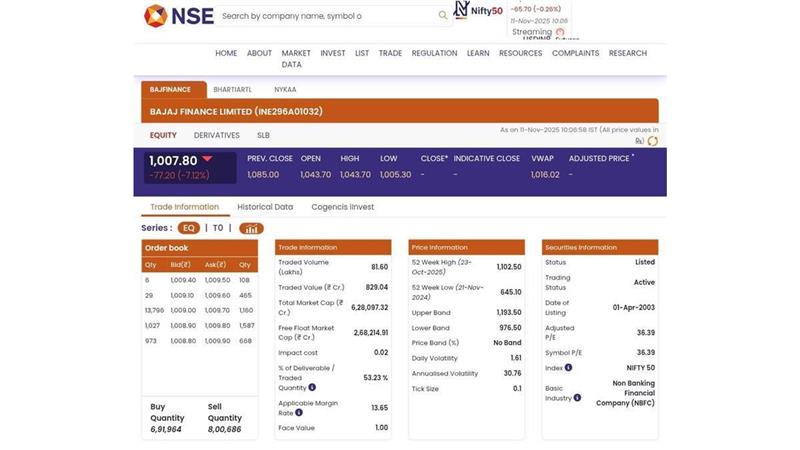Image resolution: width=800 pixels, height=450 pixels.
Task: Select the T0 series option
Action: pos(218,228)
